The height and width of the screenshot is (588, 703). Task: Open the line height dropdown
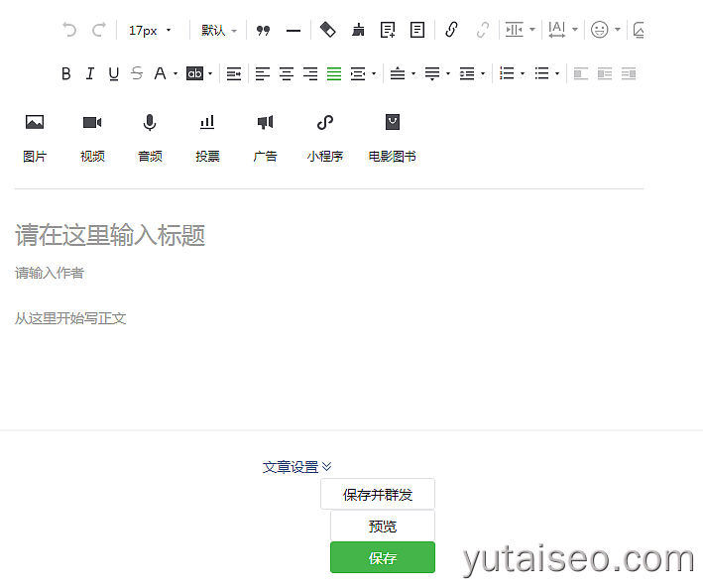pos(472,73)
